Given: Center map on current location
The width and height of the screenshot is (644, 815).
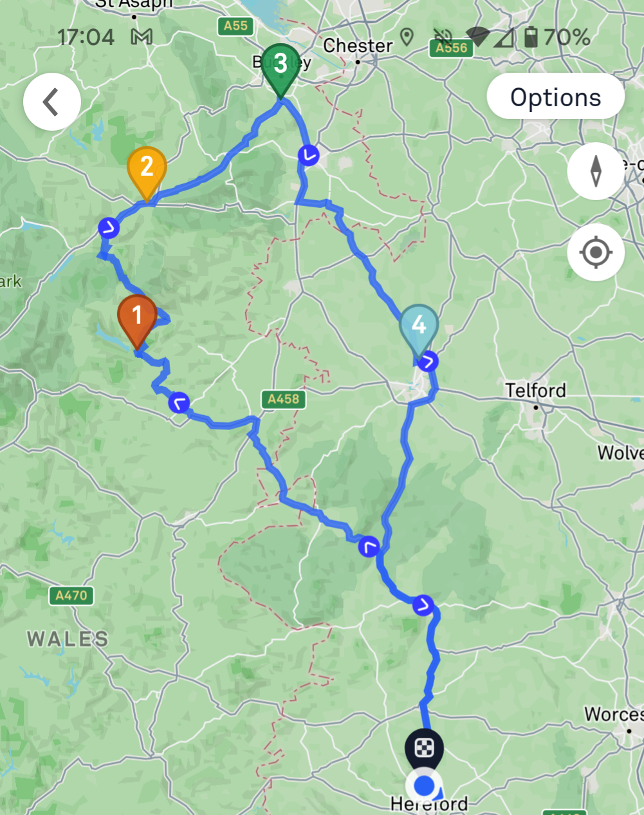Looking at the screenshot, I should pyautogui.click(x=596, y=252).
